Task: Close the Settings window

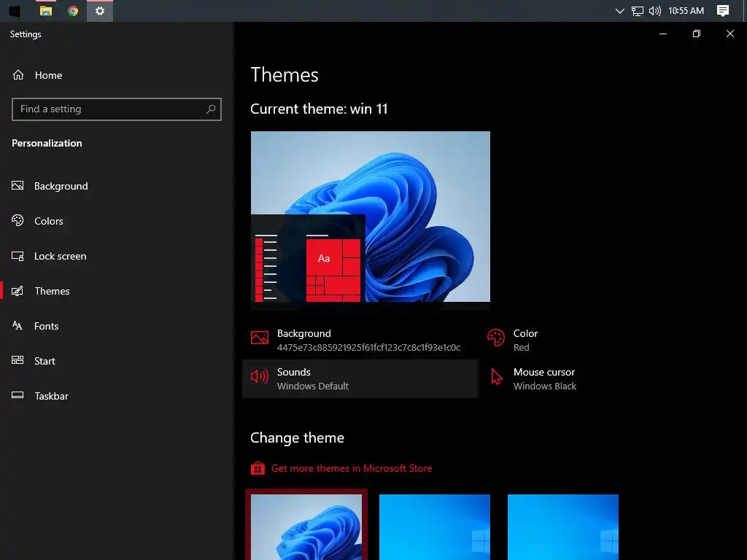Action: 729,34
